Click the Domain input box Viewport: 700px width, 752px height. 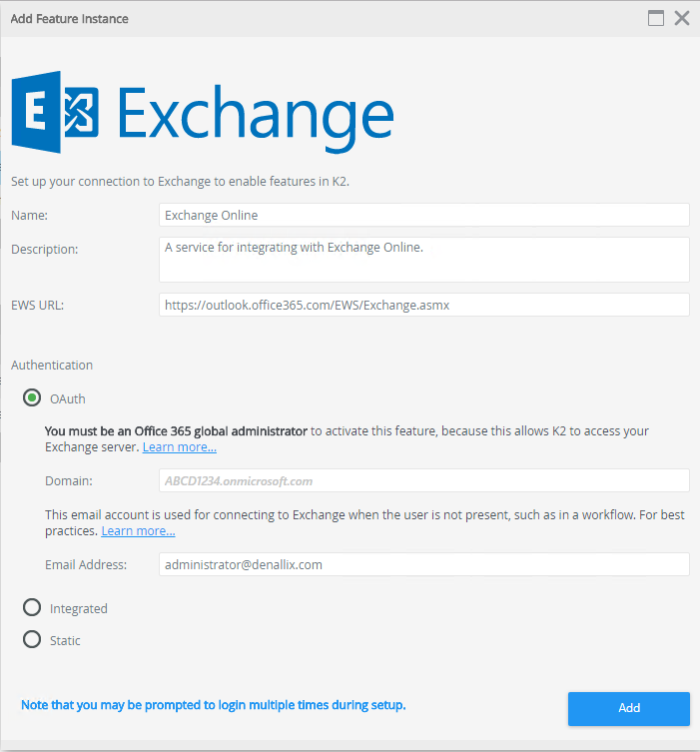pyautogui.click(x=423, y=480)
